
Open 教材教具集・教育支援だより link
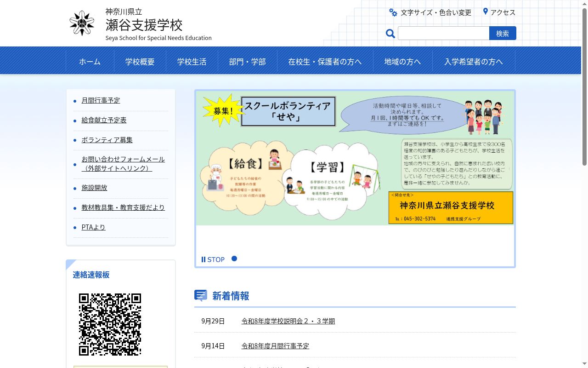pos(123,207)
